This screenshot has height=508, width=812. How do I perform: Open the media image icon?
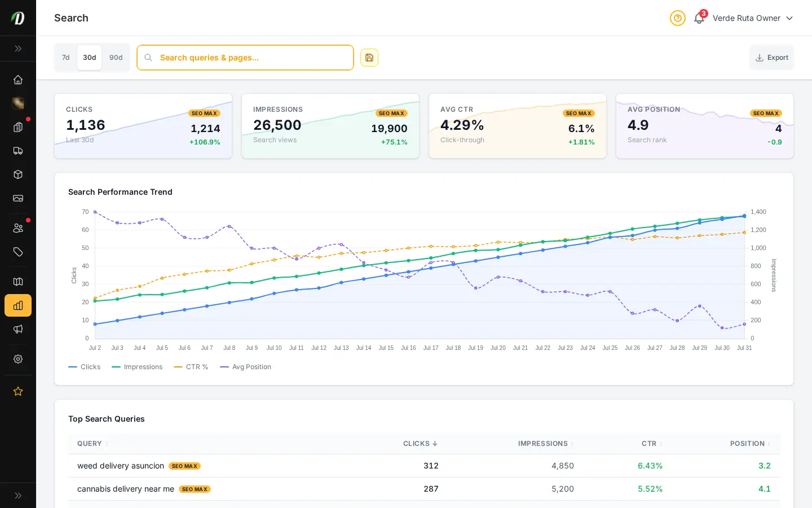pos(18,198)
